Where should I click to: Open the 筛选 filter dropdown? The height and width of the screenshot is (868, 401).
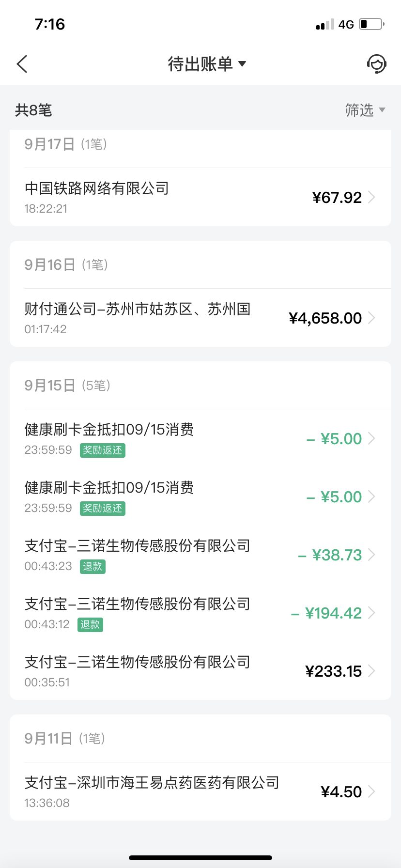tap(365, 110)
